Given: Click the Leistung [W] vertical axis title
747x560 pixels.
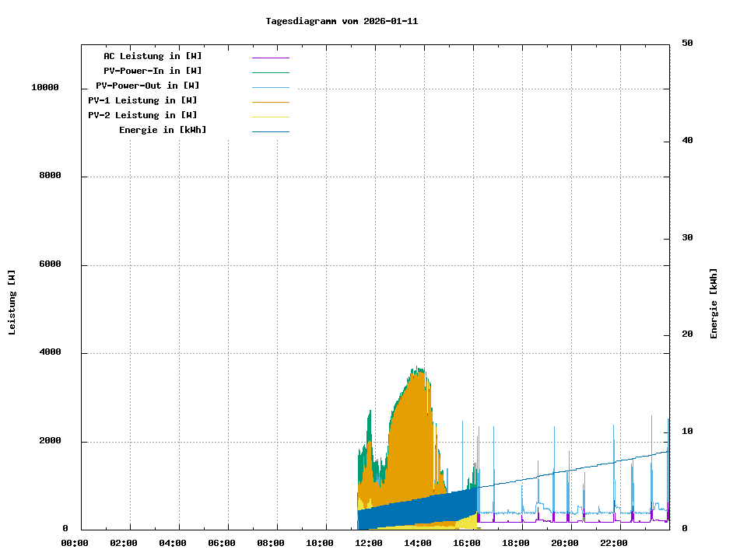Looking at the screenshot, I should click(x=12, y=303).
